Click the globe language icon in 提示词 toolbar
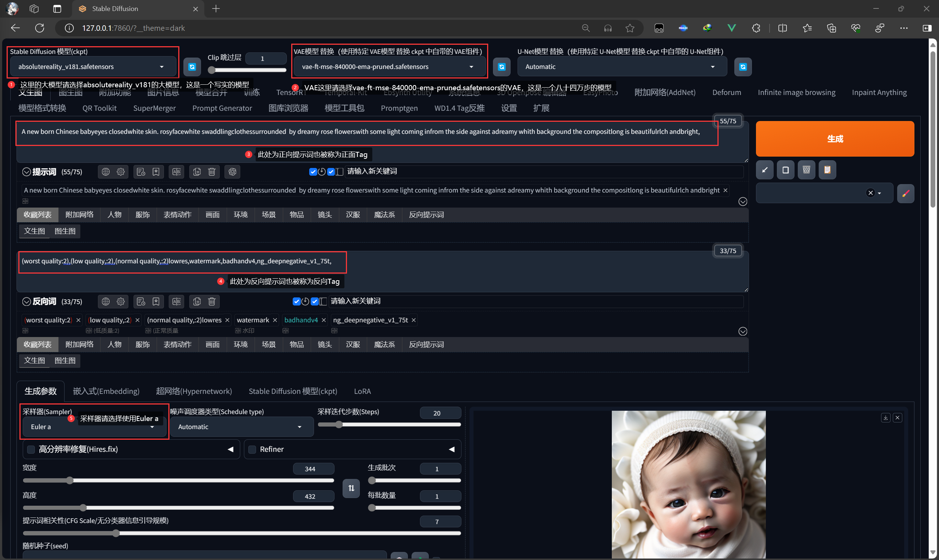The width and height of the screenshot is (939, 560). [x=106, y=172]
